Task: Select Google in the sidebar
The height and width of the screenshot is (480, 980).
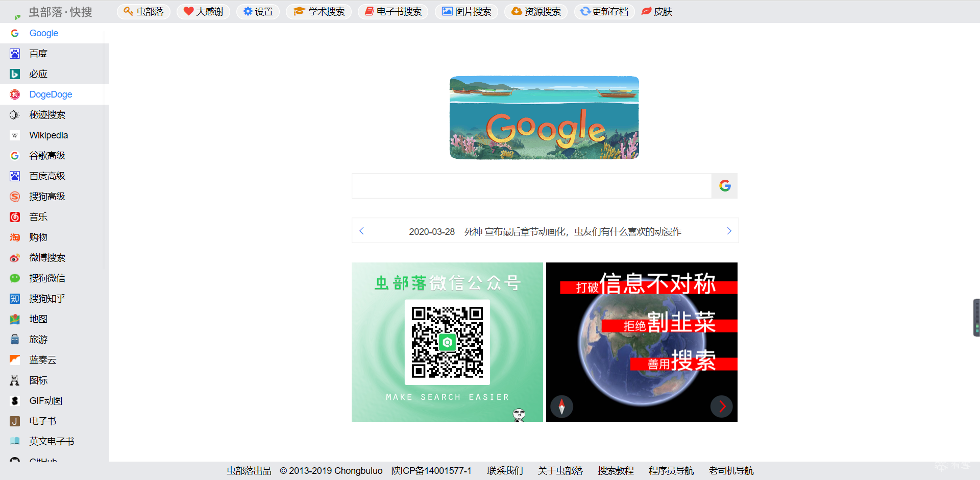Action: pyautogui.click(x=55, y=33)
